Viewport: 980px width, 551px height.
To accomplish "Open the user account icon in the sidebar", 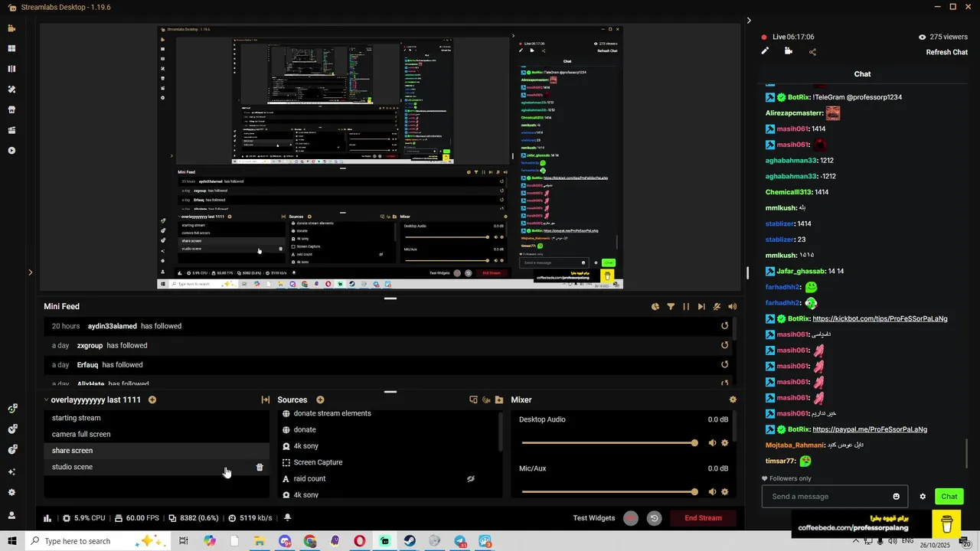I will [11, 515].
